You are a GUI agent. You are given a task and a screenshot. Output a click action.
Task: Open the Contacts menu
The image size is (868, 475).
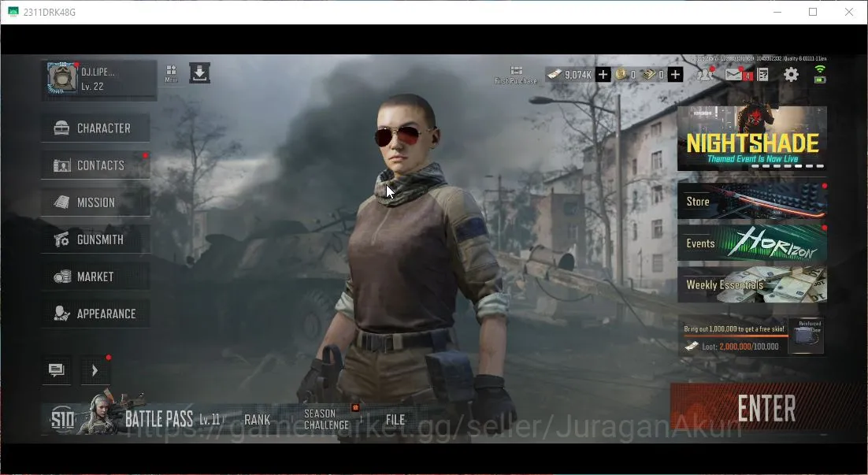pyautogui.click(x=95, y=165)
